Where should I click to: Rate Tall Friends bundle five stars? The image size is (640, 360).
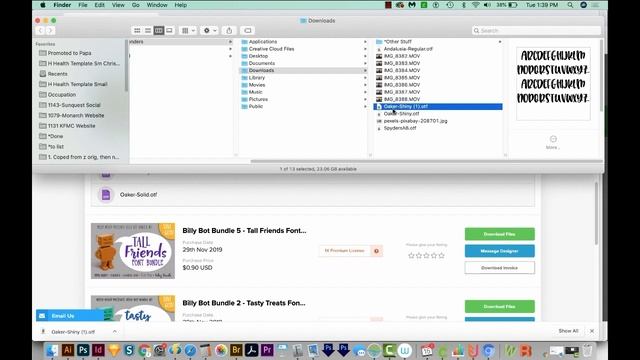click(441, 256)
